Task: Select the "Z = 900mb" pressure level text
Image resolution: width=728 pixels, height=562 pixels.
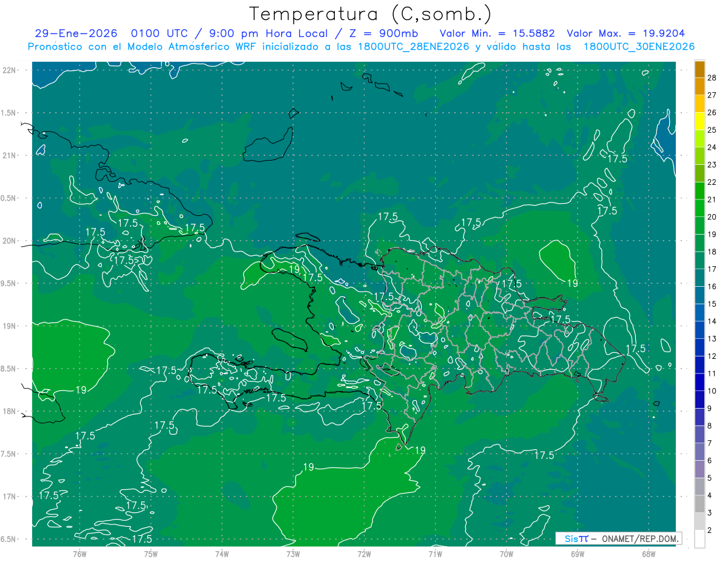Action: click(x=383, y=33)
